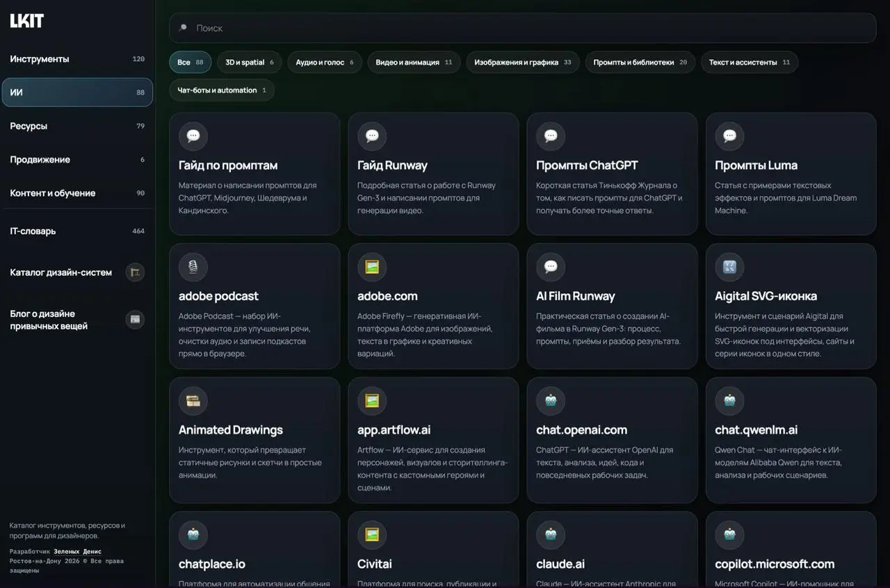Click the AI Film Runway card title

point(576,296)
